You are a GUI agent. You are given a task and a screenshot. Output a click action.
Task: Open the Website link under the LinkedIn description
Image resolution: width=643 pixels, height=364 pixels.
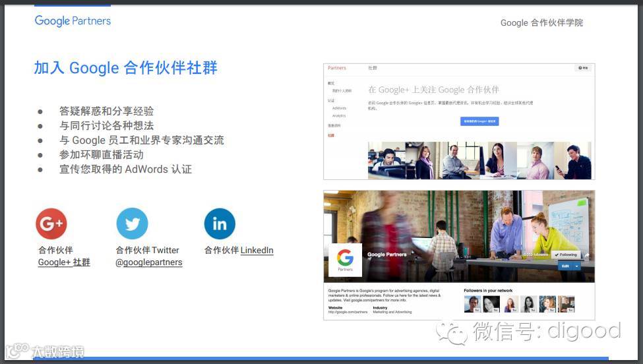[x=348, y=312]
